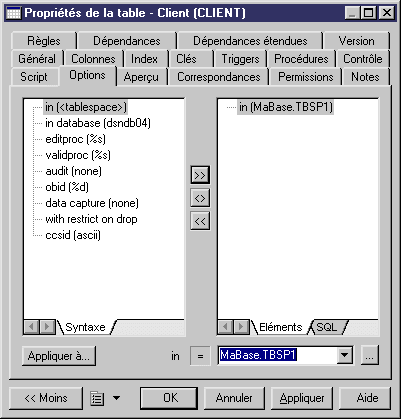Viewport: 401px width, 419px height.
Task: Select 'with restrict on drop' syntax item
Action: click(x=91, y=219)
